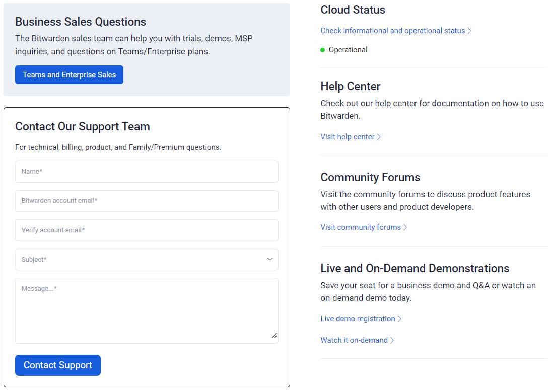Click the Cloud Status heading
The width and height of the screenshot is (553, 392).
(353, 10)
